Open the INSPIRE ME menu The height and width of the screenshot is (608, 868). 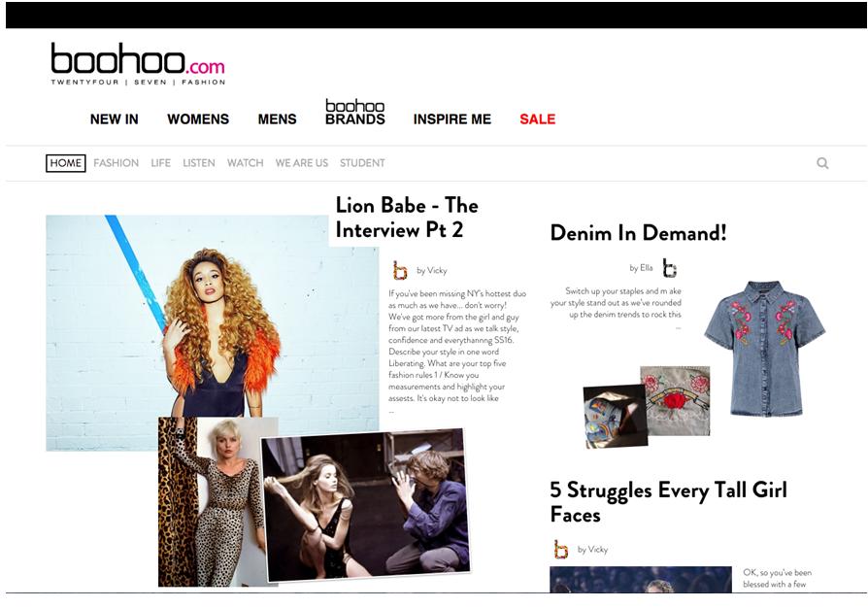(x=452, y=119)
